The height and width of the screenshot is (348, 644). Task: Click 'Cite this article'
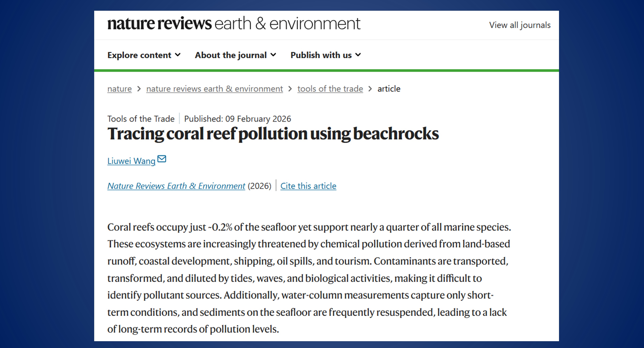tap(308, 186)
